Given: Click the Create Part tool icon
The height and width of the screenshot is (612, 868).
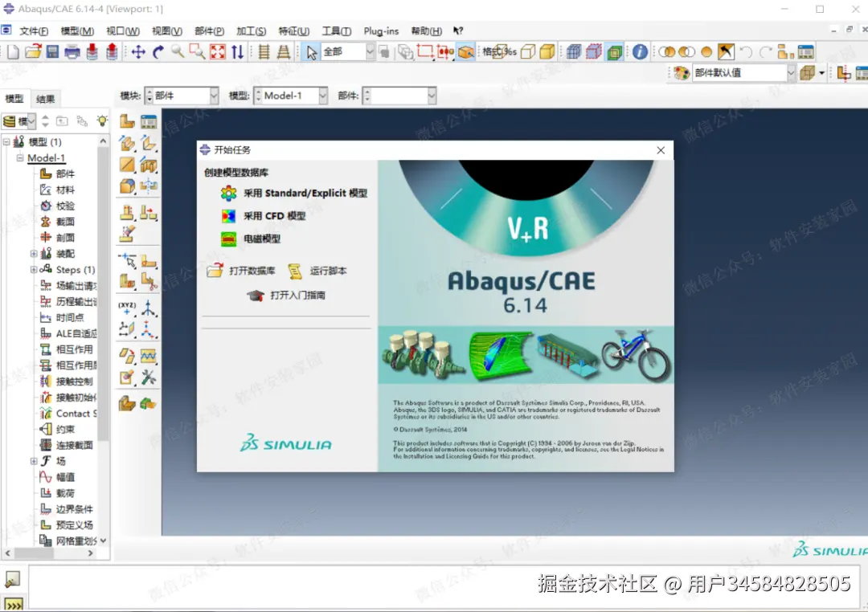Looking at the screenshot, I should 127,122.
